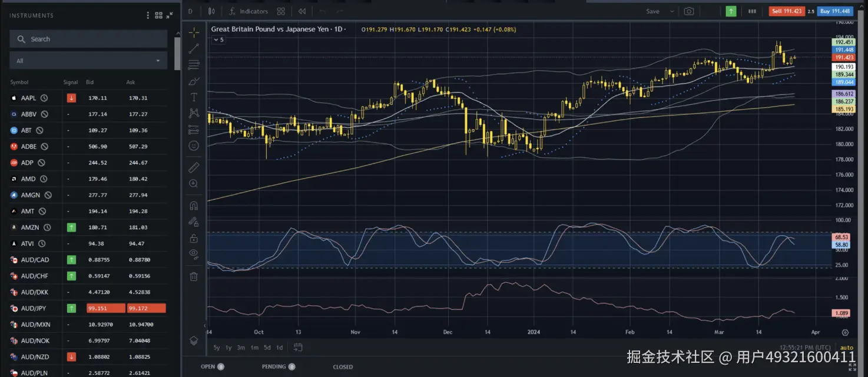
Task: Click the three-bars icon beside signal button
Action: (x=752, y=11)
